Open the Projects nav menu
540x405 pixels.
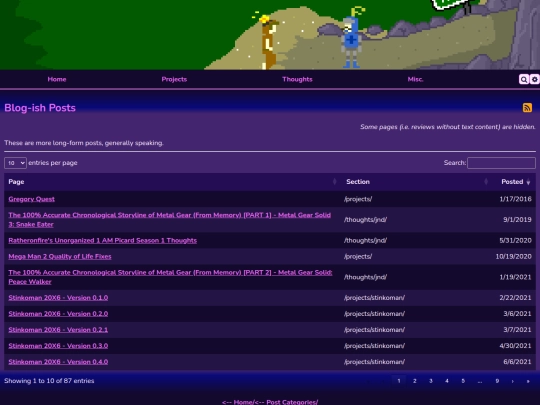click(174, 79)
